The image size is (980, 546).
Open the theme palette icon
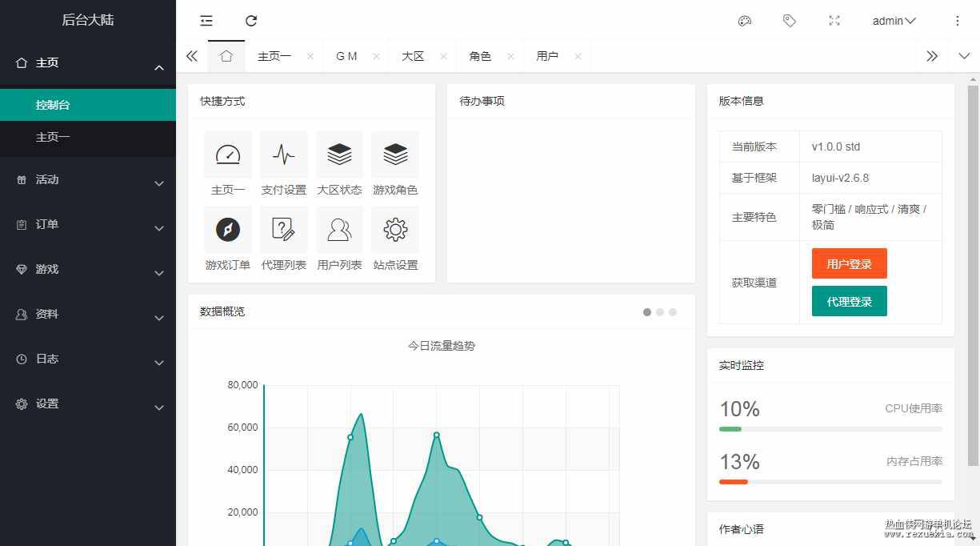point(745,21)
